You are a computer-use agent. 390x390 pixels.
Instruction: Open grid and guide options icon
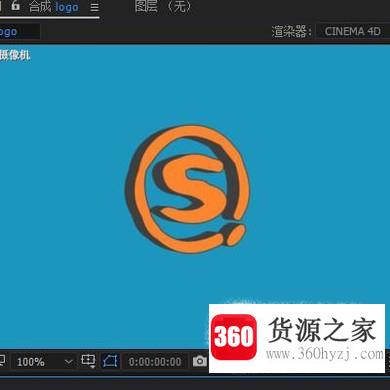(x=88, y=361)
